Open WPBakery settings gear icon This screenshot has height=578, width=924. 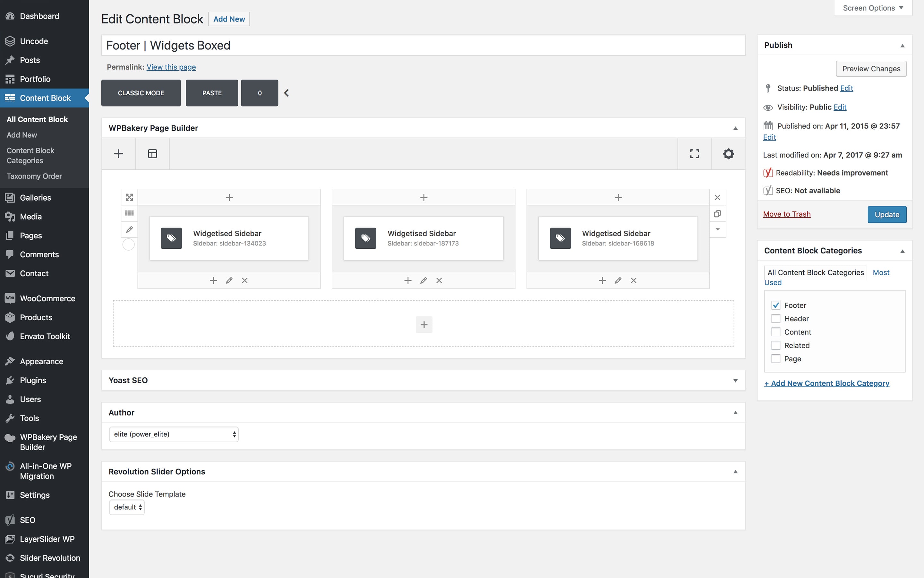[x=728, y=154]
